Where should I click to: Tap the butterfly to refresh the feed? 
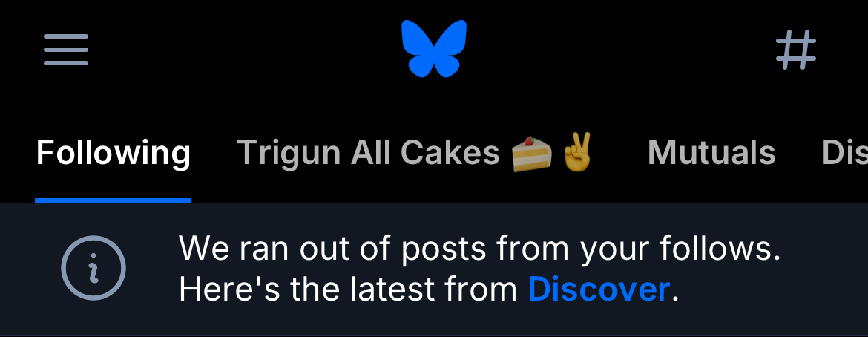click(x=434, y=48)
